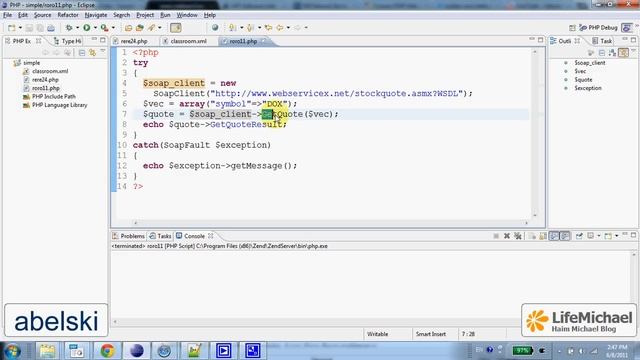Click the Previous Annotation icon
This screenshot has height=360, width=640.
250,28
